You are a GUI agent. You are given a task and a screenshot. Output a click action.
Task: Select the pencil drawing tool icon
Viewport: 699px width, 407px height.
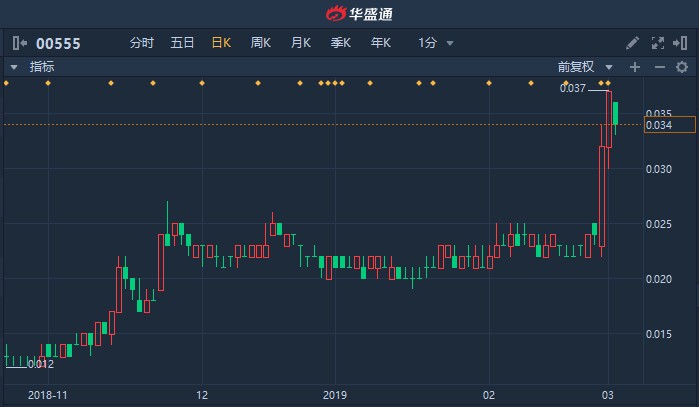[x=632, y=43]
